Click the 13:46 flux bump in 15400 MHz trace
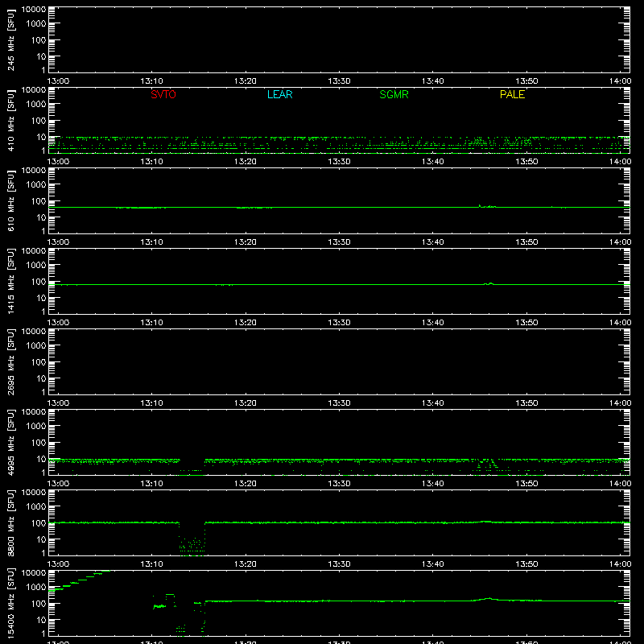644x644 pixels. [x=488, y=599]
